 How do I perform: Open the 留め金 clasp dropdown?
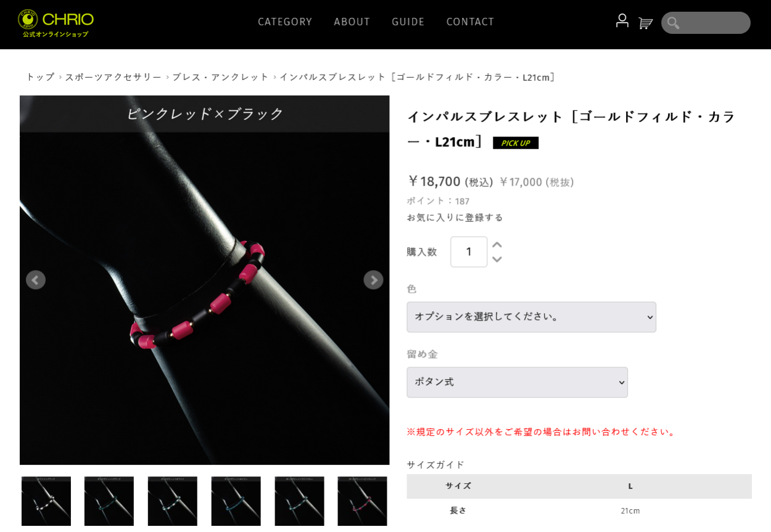pos(517,382)
